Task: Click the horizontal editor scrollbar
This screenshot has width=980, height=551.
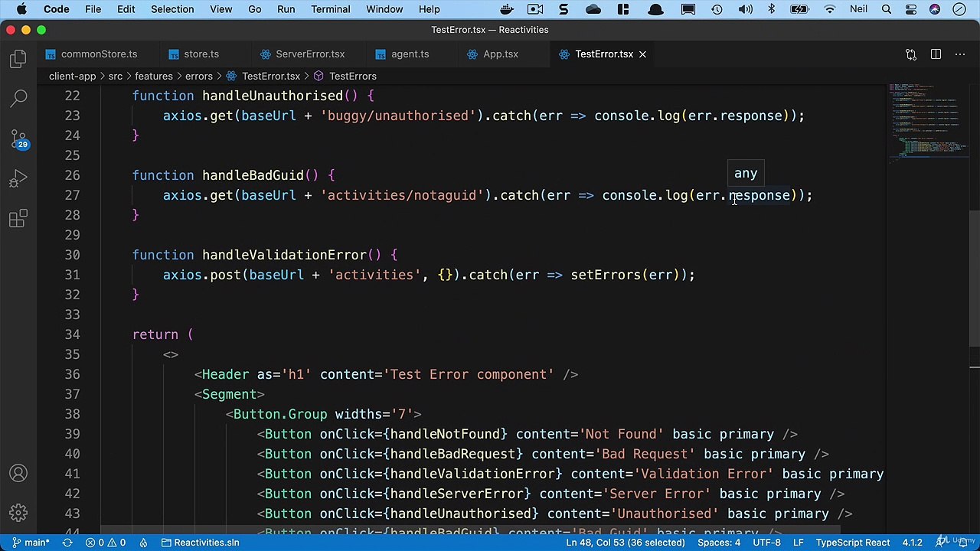Action: (470, 530)
